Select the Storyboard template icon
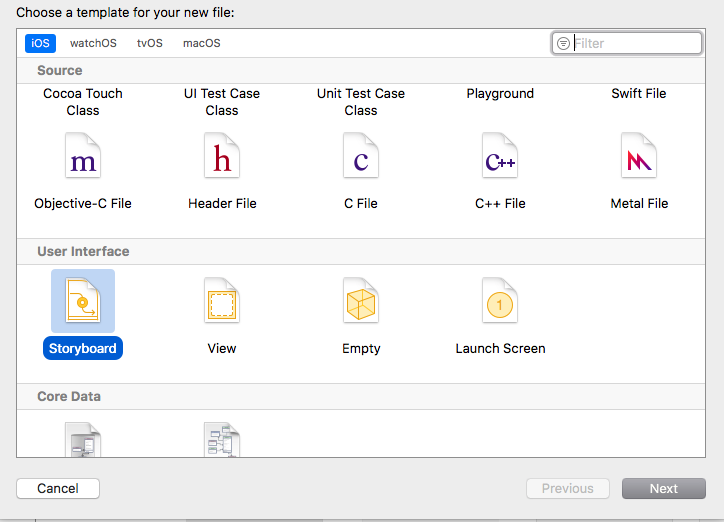724x522 pixels. (x=83, y=301)
